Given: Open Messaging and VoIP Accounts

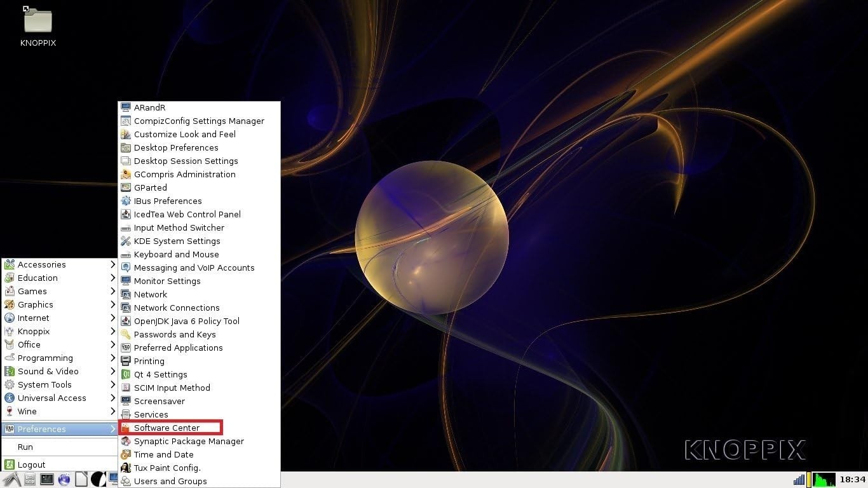Looking at the screenshot, I should tap(199, 268).
